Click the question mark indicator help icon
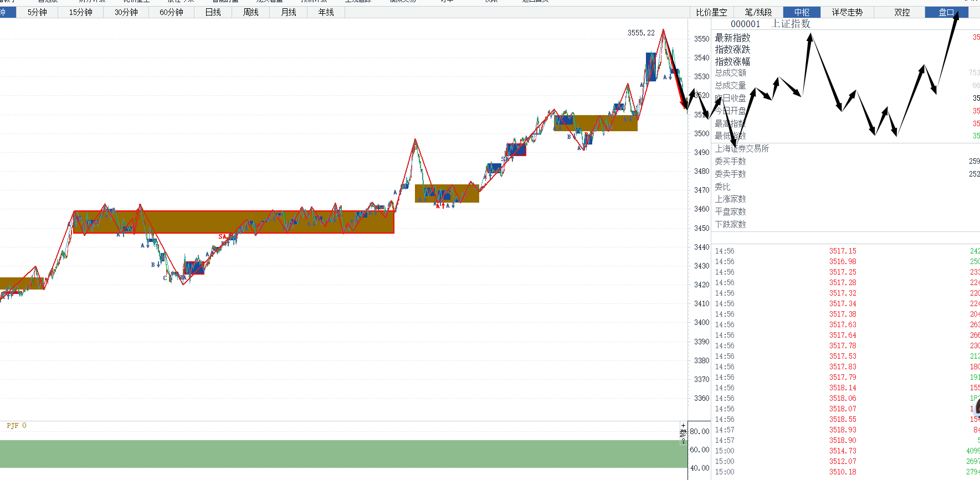 [683, 441]
